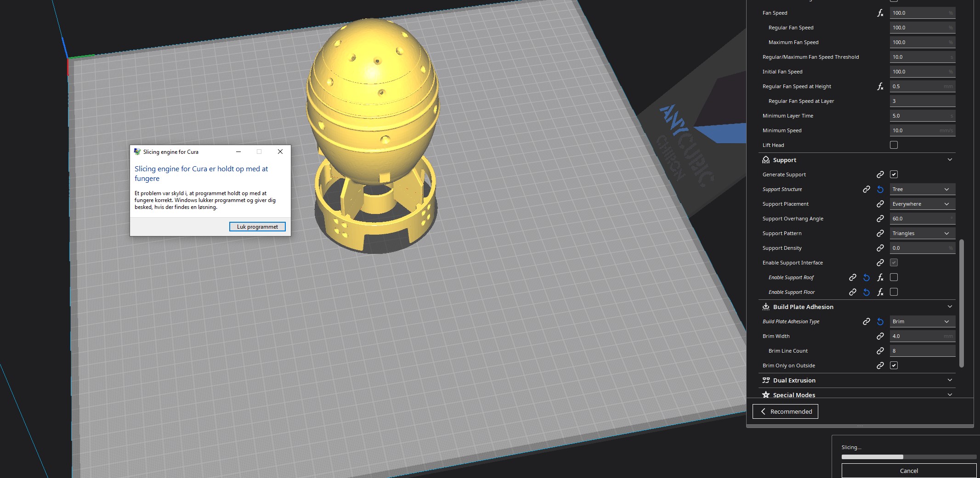This screenshot has width=980, height=478.
Task: Click Luk programmet in the crash dialog
Action: [257, 227]
